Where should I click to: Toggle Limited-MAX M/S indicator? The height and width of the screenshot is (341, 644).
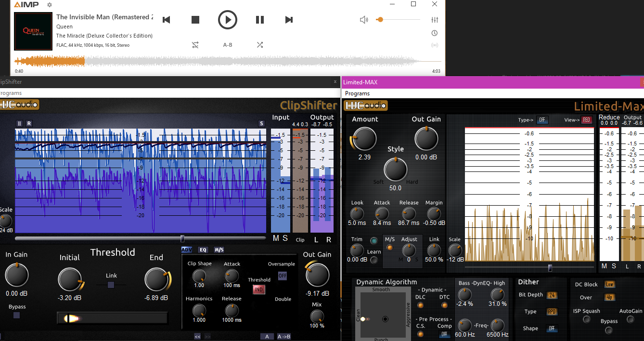tap(390, 248)
